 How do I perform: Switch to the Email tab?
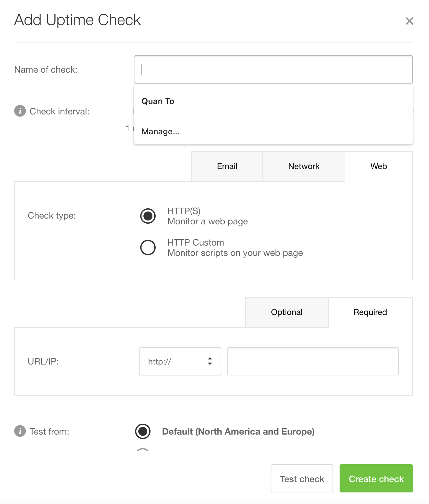click(227, 166)
